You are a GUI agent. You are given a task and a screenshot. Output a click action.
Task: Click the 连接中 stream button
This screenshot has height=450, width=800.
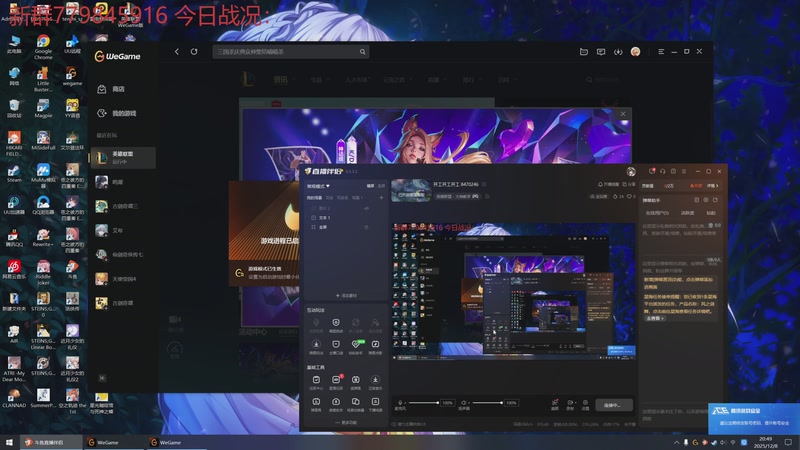click(x=614, y=405)
